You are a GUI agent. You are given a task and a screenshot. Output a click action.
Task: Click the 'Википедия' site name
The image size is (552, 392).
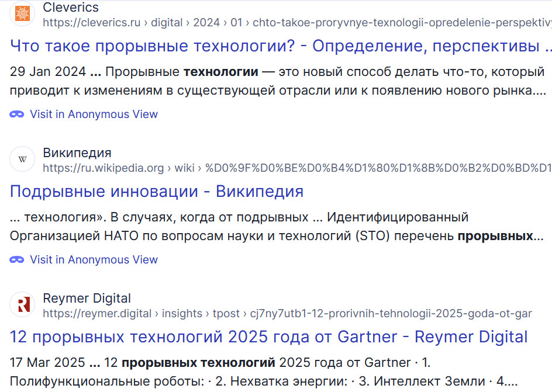click(77, 153)
